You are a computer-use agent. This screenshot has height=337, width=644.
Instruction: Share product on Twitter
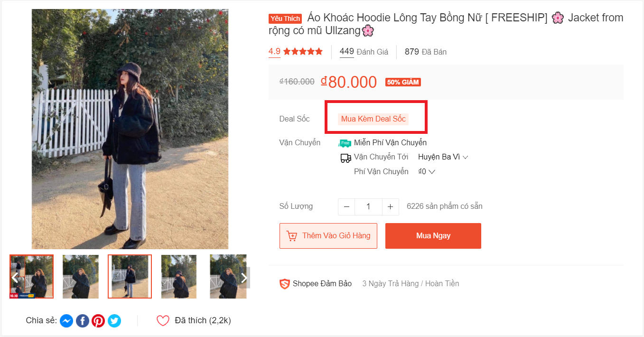click(114, 321)
